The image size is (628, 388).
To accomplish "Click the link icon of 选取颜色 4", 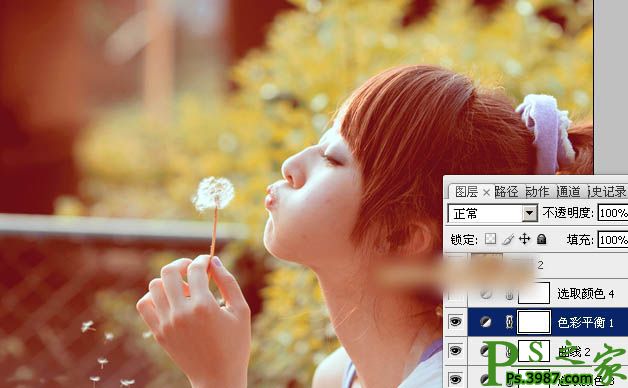I will point(509,295).
